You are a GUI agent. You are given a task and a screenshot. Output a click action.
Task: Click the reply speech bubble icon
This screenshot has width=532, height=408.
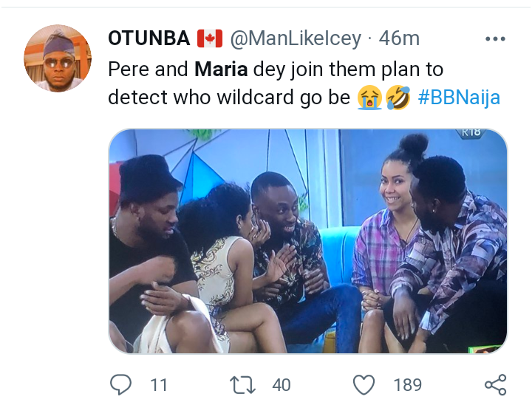pos(120,384)
